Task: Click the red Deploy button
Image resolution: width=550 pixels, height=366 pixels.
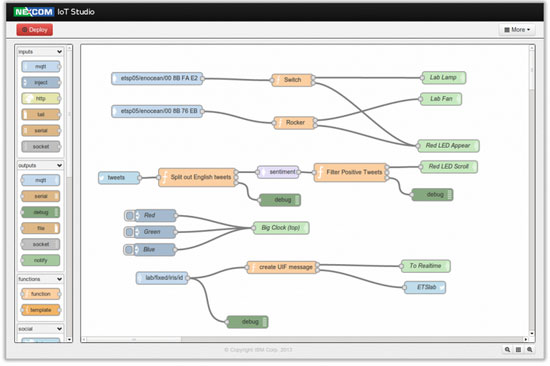Action: (x=34, y=30)
